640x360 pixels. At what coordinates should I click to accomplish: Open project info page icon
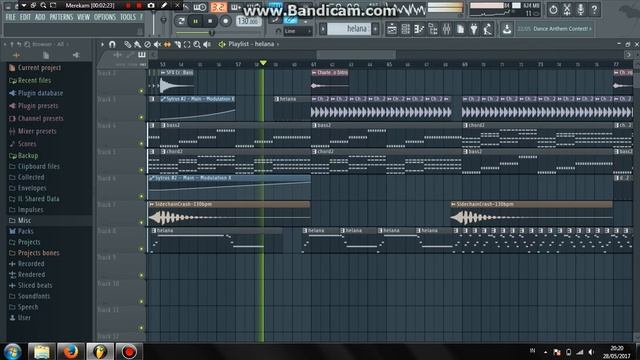(460, 29)
